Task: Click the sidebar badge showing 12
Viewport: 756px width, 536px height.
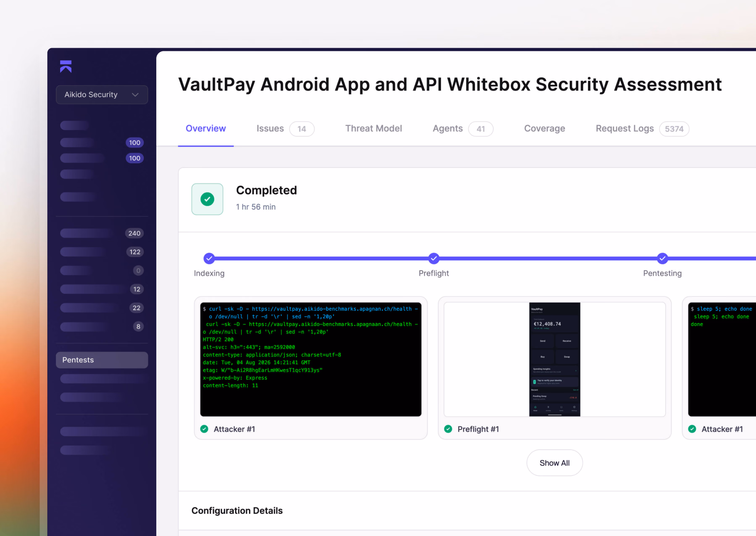Action: (137, 289)
